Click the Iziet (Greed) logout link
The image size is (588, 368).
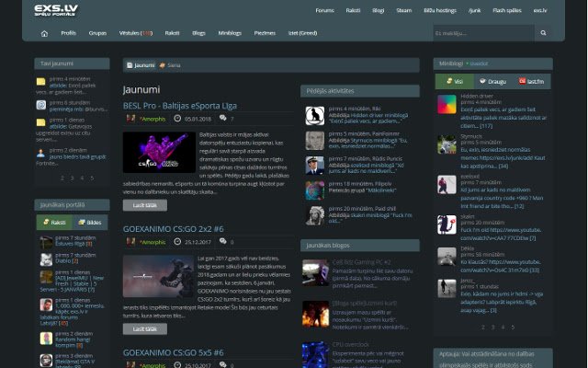click(x=302, y=33)
